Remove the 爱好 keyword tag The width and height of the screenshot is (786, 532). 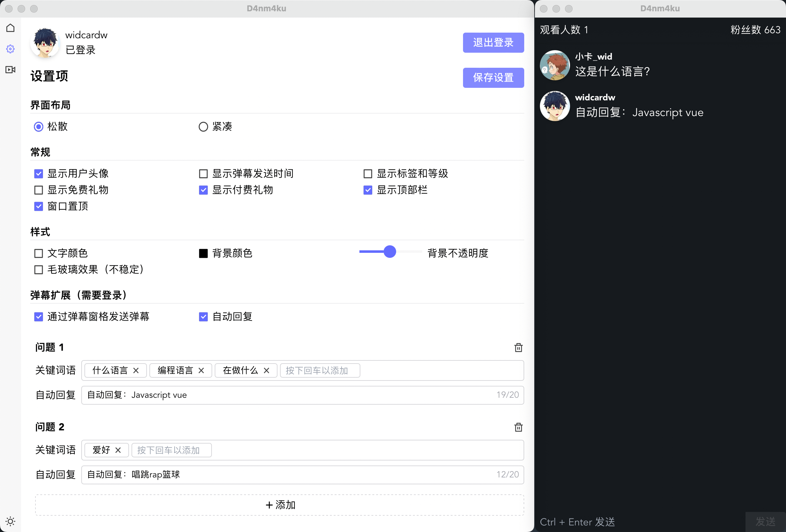point(118,450)
